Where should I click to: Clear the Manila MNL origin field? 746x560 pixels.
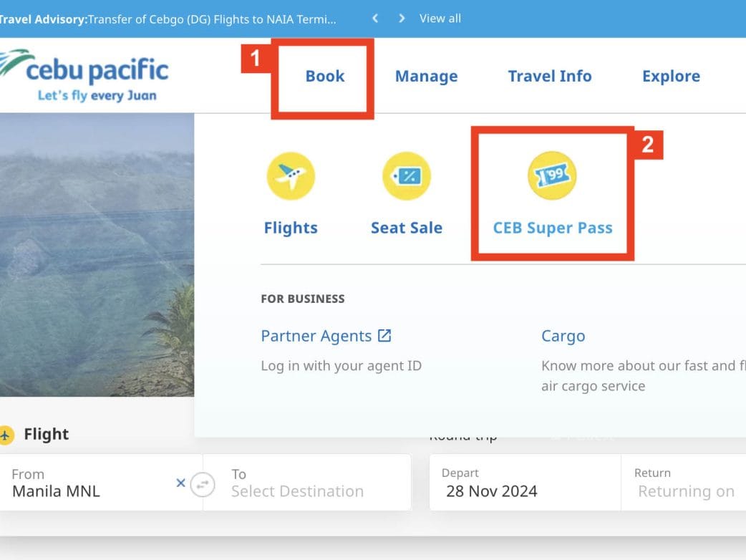click(x=181, y=483)
